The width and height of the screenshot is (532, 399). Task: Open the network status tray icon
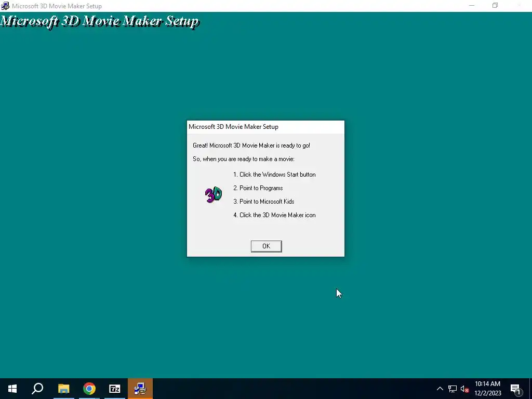pos(453,389)
